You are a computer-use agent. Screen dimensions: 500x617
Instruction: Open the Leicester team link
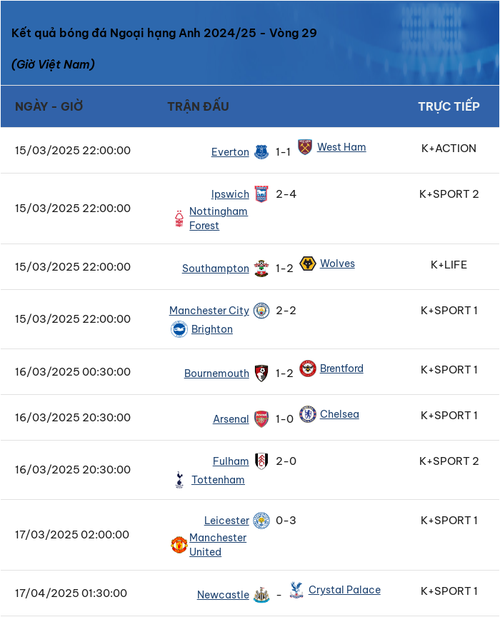click(x=227, y=520)
